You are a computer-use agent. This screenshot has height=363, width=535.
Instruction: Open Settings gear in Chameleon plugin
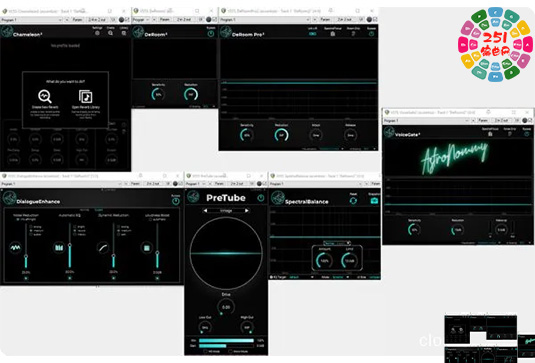[x=97, y=33]
